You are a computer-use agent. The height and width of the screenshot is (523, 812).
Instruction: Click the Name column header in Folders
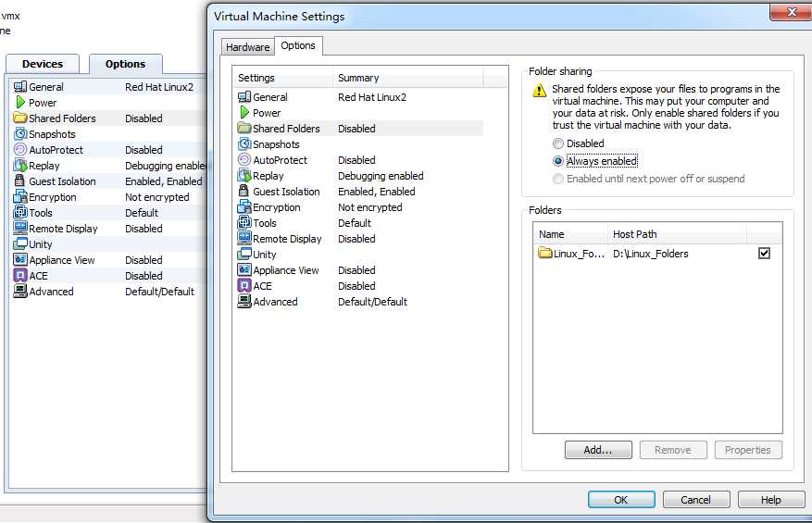(x=570, y=234)
